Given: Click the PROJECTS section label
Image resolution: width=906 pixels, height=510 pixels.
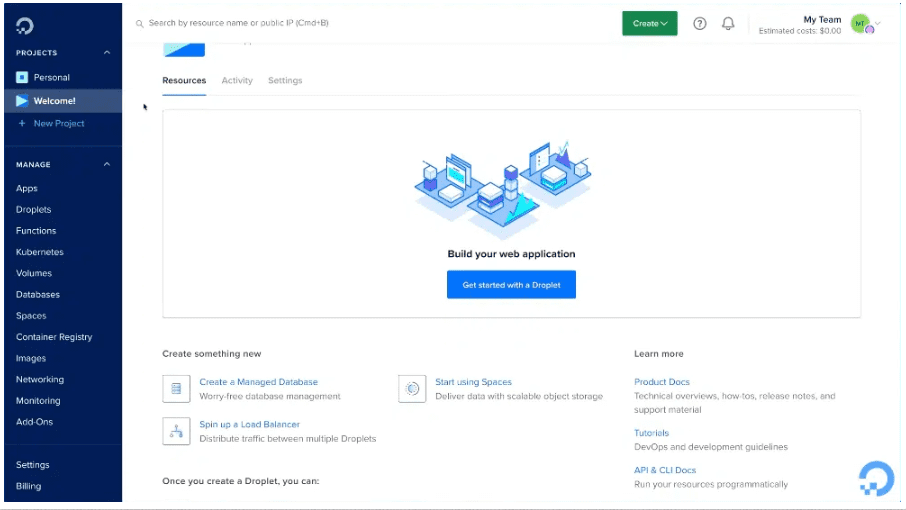Looking at the screenshot, I should pyautogui.click(x=36, y=53).
